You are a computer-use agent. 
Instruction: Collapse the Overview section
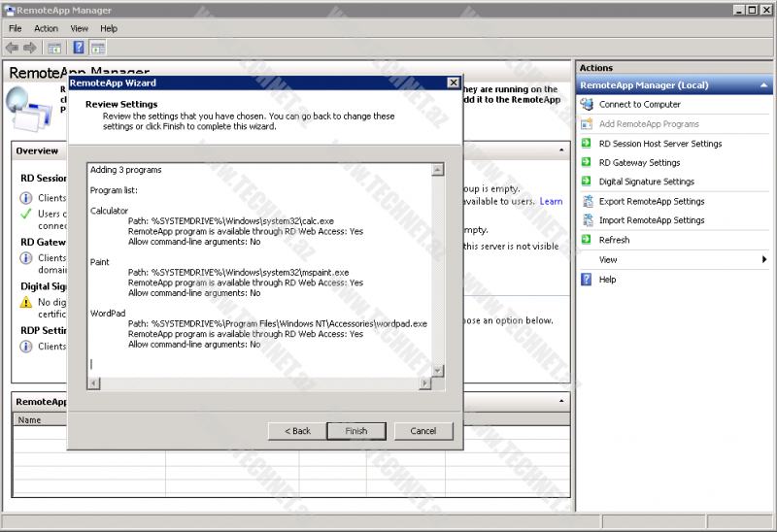pos(561,151)
